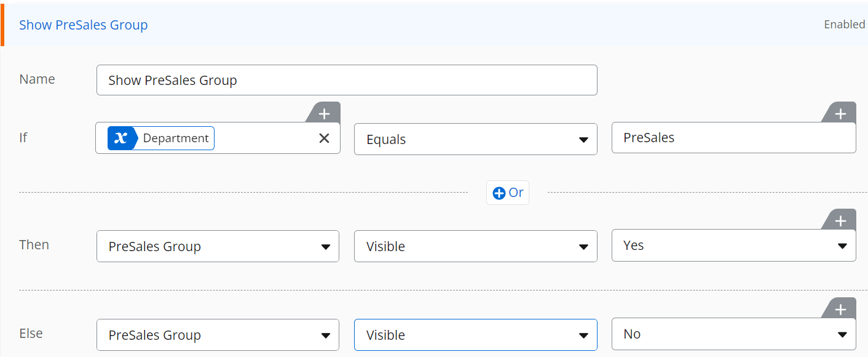Click the Enabled status label in the header
Viewport: 868px width, 357px height.
(x=845, y=25)
